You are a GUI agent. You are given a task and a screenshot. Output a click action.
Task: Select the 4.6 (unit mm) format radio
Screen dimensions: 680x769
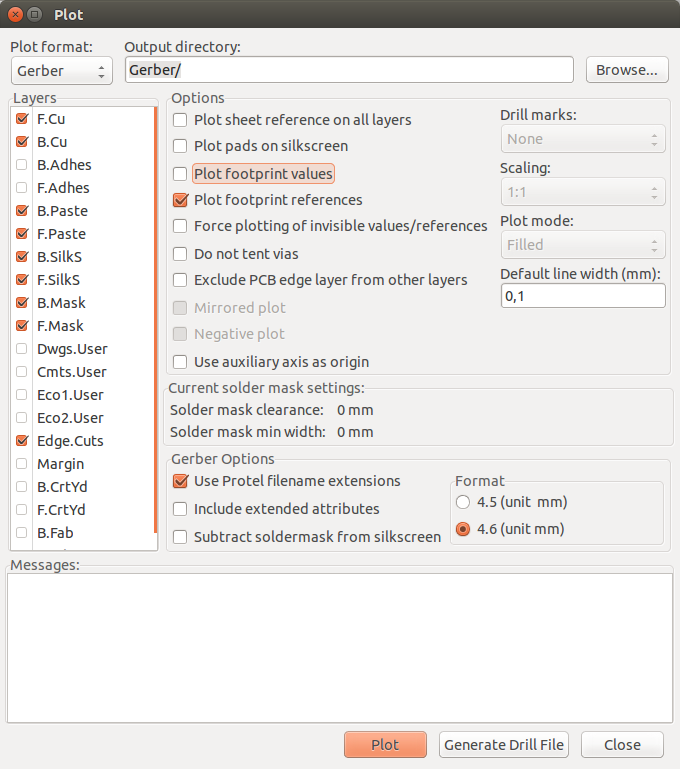(463, 529)
